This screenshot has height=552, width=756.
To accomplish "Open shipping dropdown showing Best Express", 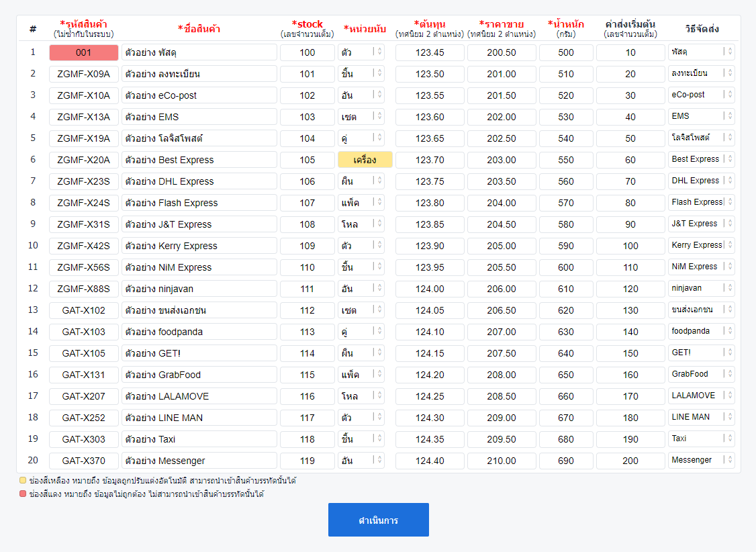I will [x=701, y=160].
